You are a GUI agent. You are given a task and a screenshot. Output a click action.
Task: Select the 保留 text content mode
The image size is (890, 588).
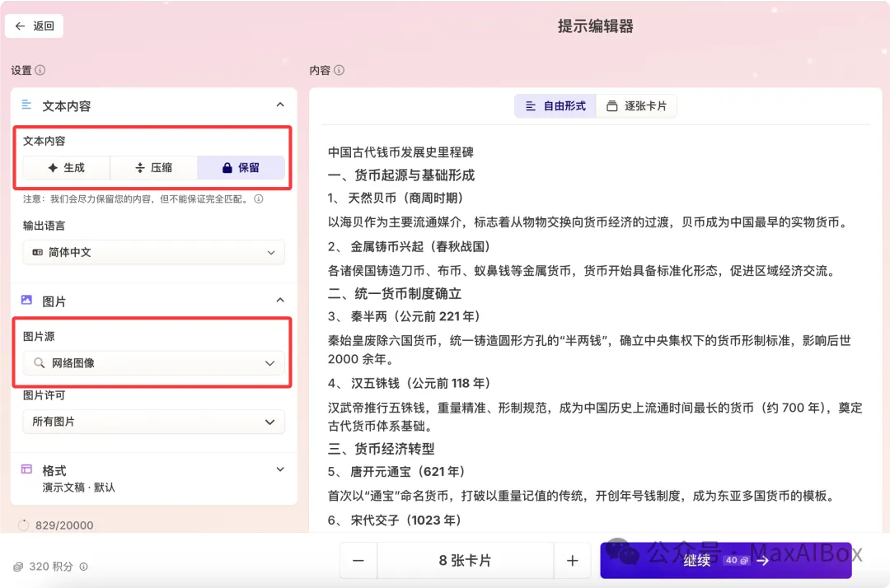point(241,168)
